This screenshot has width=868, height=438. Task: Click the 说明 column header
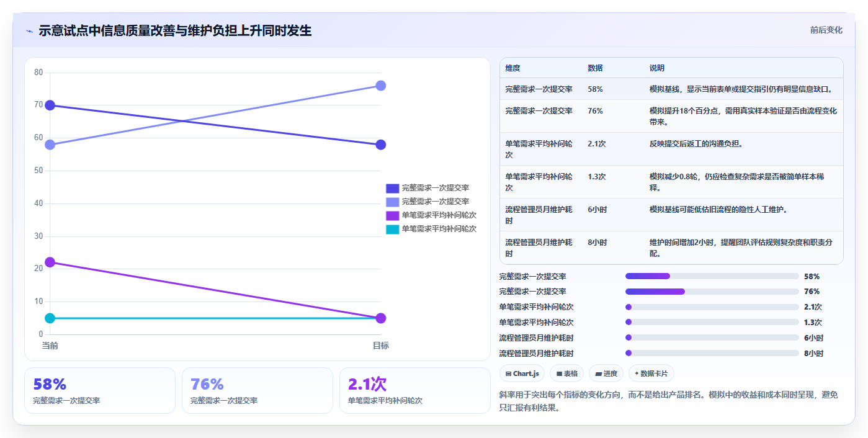[x=657, y=68]
